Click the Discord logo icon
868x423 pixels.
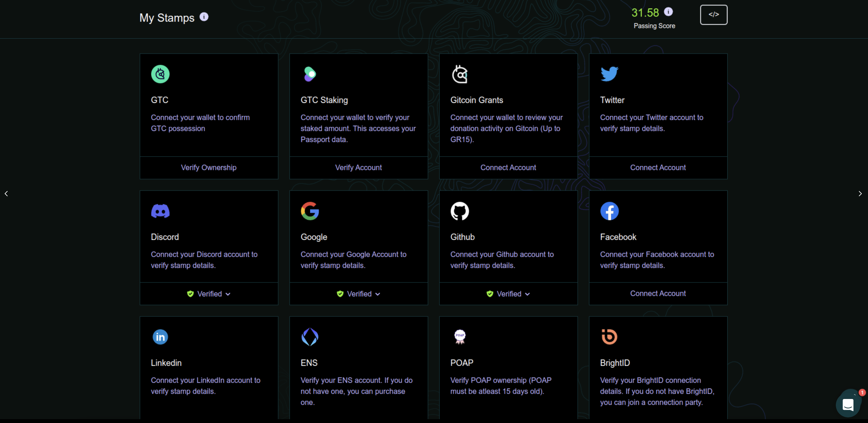coord(160,211)
